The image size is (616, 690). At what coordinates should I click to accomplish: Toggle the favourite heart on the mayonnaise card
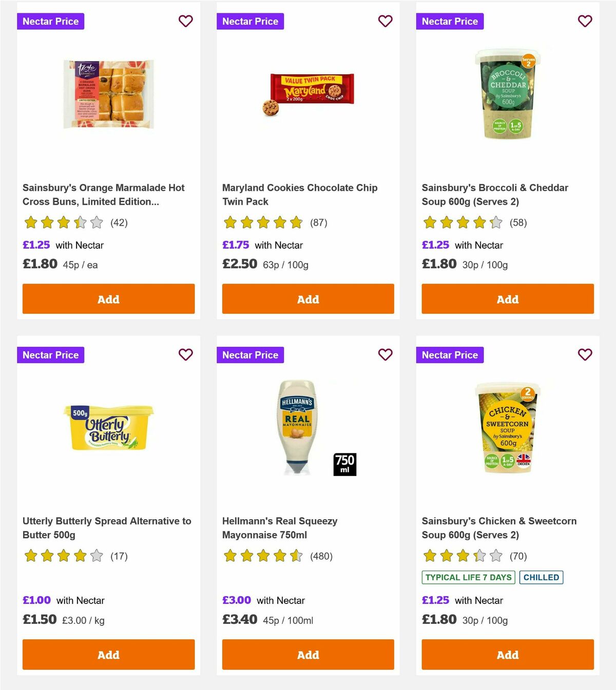(385, 354)
